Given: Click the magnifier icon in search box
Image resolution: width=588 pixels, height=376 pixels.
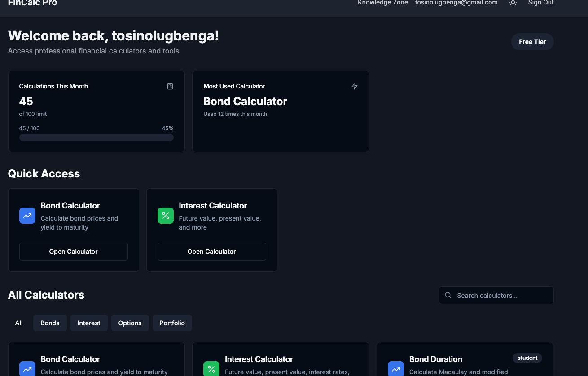Looking at the screenshot, I should pos(448,295).
